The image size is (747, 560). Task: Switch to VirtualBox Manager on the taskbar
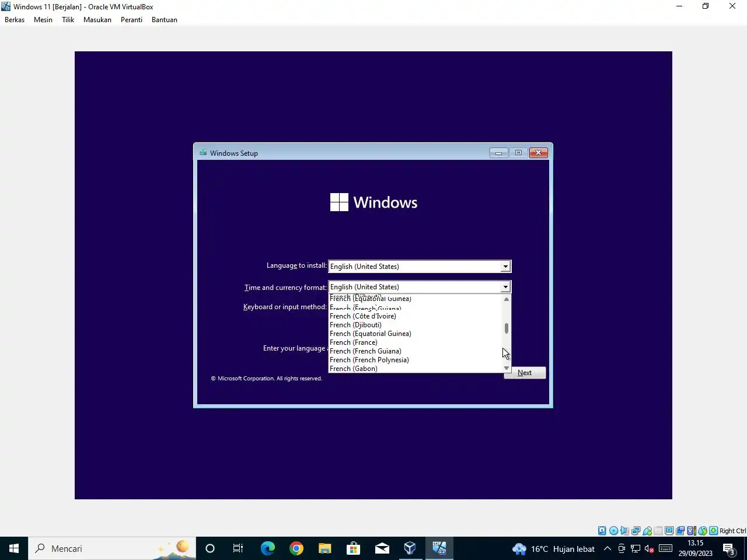[410, 548]
